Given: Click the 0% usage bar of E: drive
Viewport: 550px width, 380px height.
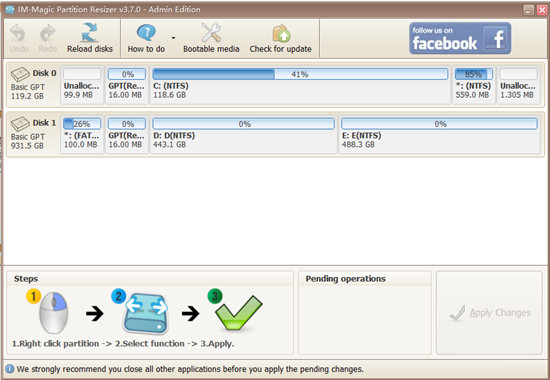Looking at the screenshot, I should [x=440, y=124].
